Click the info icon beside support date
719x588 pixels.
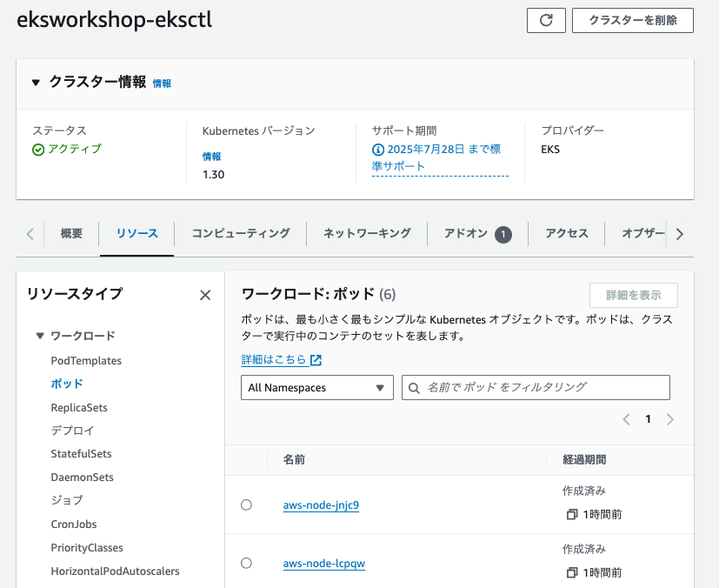[378, 150]
